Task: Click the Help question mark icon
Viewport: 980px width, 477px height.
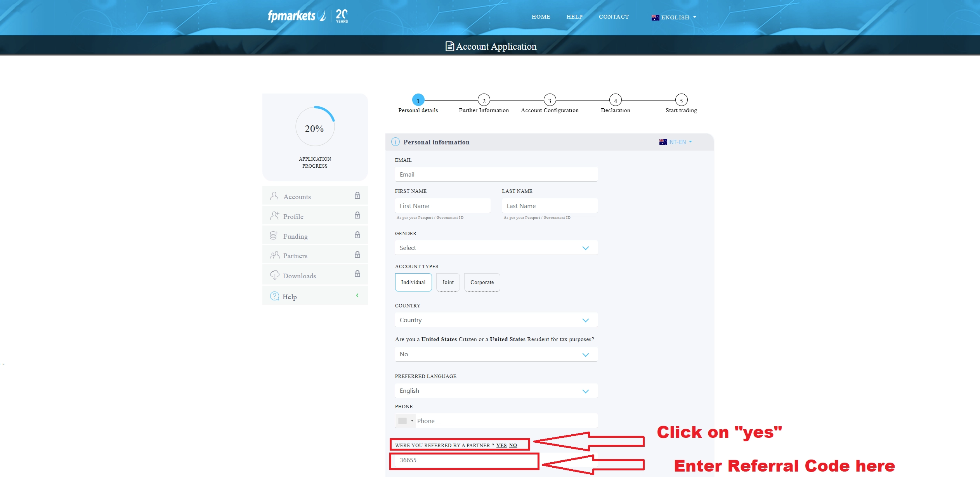Action: [x=274, y=296]
